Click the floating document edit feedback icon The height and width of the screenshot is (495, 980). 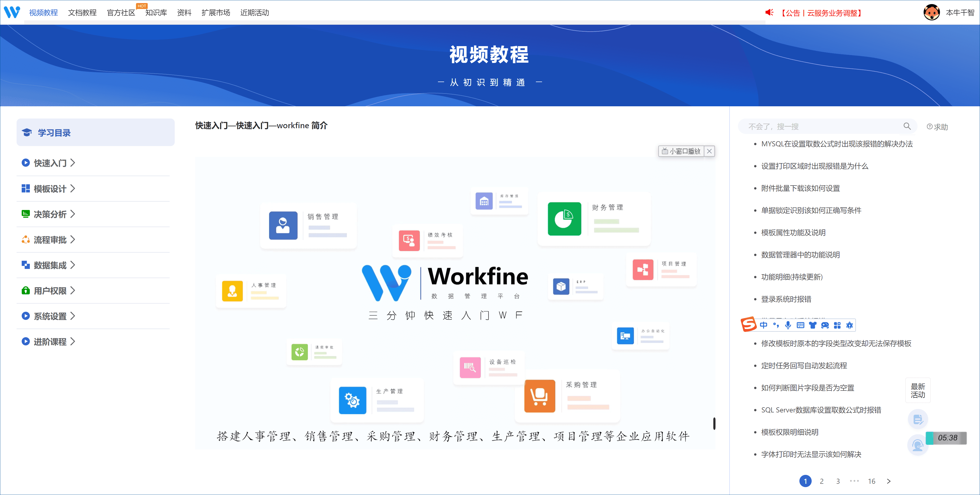coord(918,419)
